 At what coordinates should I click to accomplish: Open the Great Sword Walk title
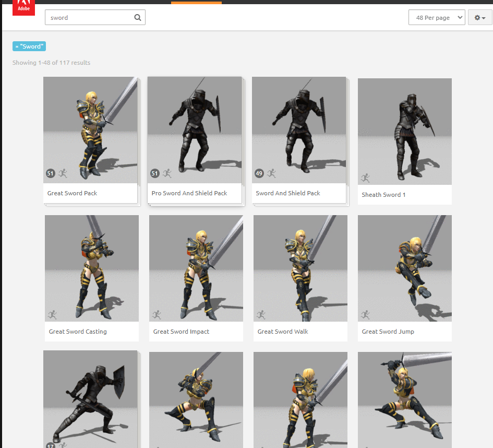click(283, 332)
